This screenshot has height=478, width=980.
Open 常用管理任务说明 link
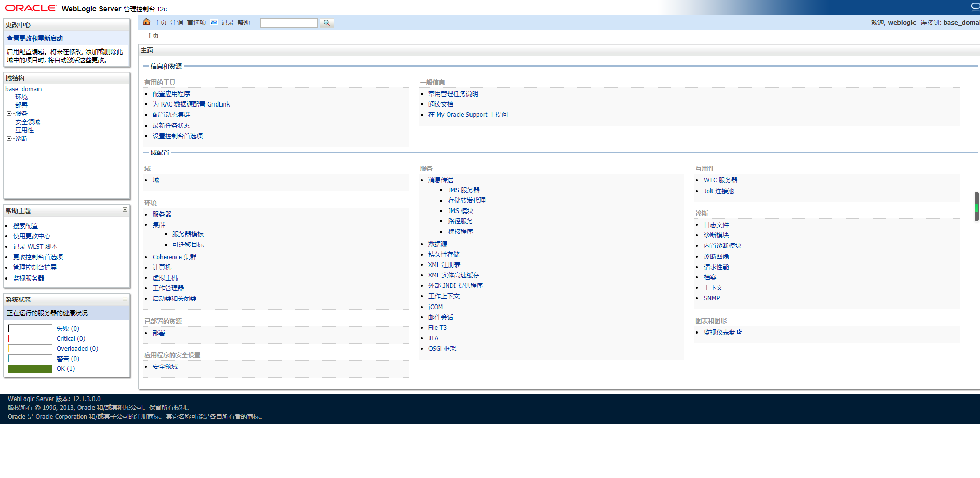(453, 94)
